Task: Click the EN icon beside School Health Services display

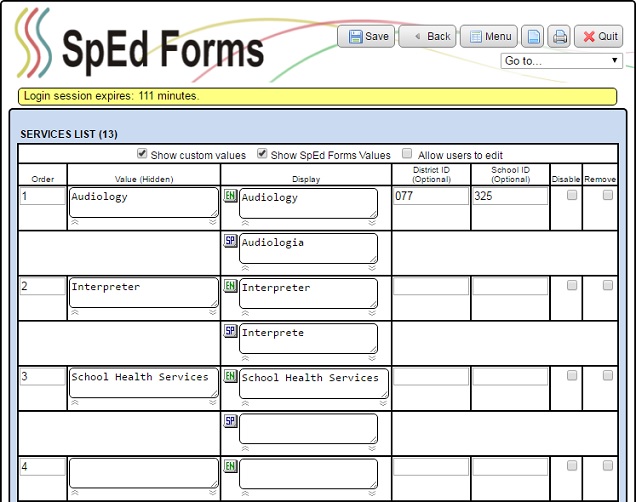Action: point(230,377)
